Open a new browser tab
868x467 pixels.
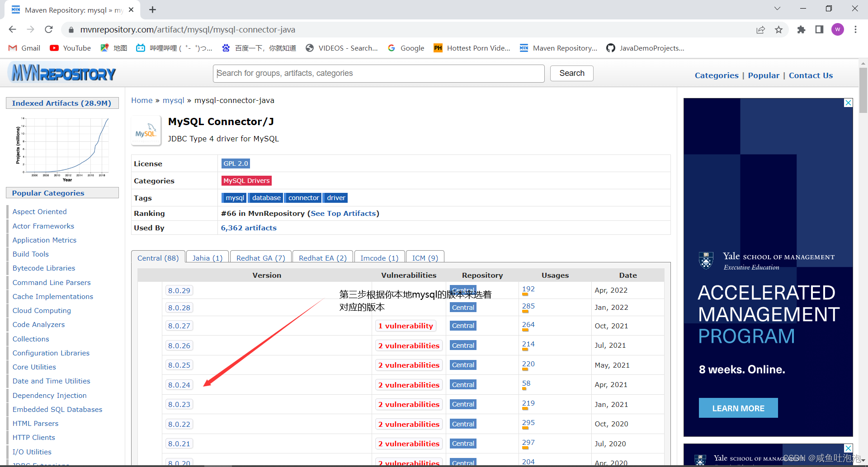pyautogui.click(x=152, y=9)
